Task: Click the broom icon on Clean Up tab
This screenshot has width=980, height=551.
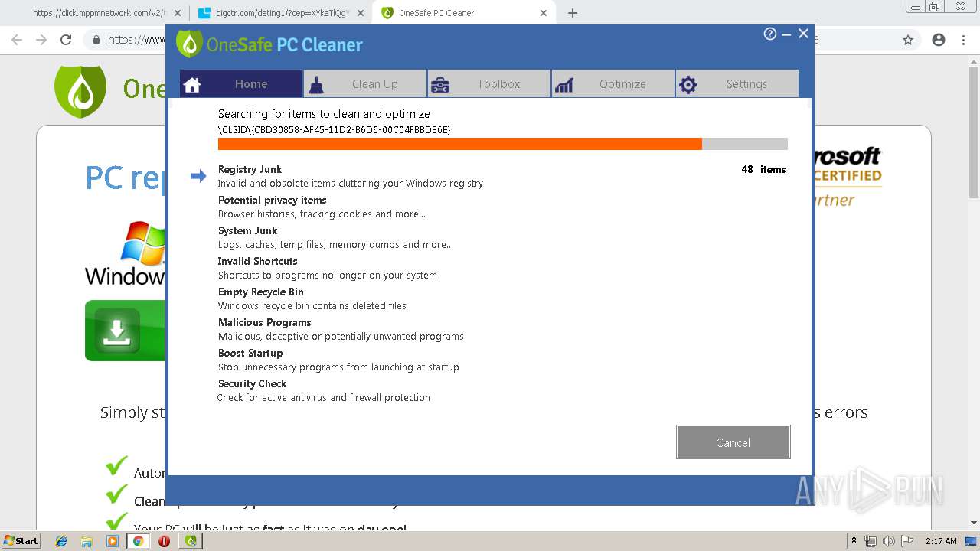Action: [315, 85]
